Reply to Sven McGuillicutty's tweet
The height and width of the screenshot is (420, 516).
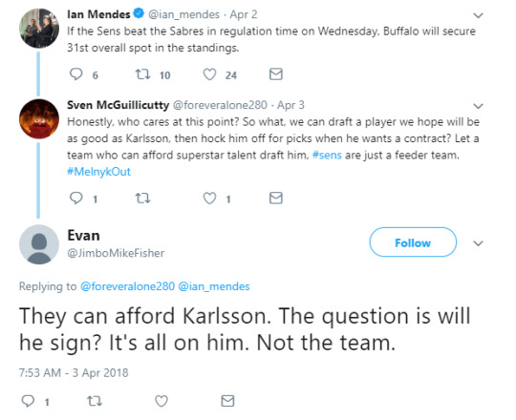click(76, 199)
